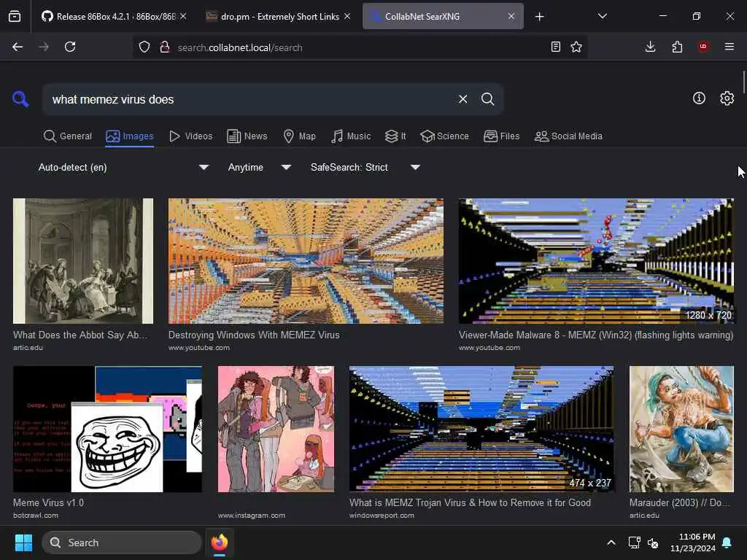The height and width of the screenshot is (560, 747).
Task: Click the Firefox View icon
Action: pyautogui.click(x=15, y=17)
